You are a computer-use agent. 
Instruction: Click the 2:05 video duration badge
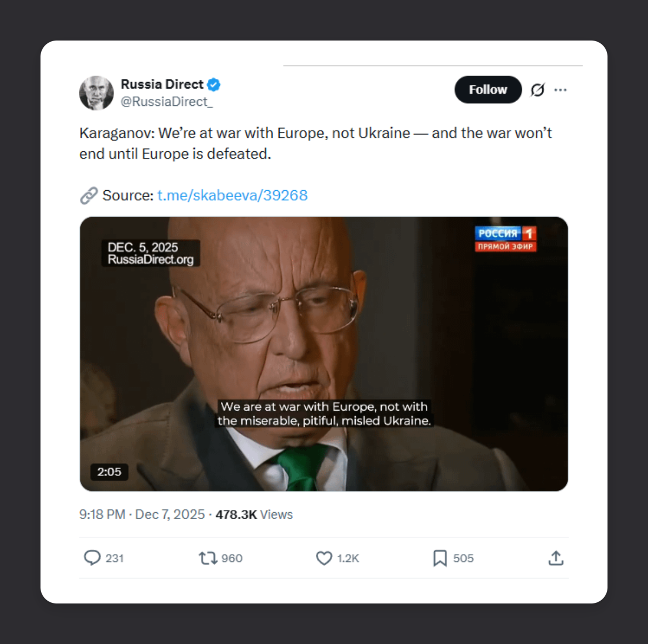109,472
